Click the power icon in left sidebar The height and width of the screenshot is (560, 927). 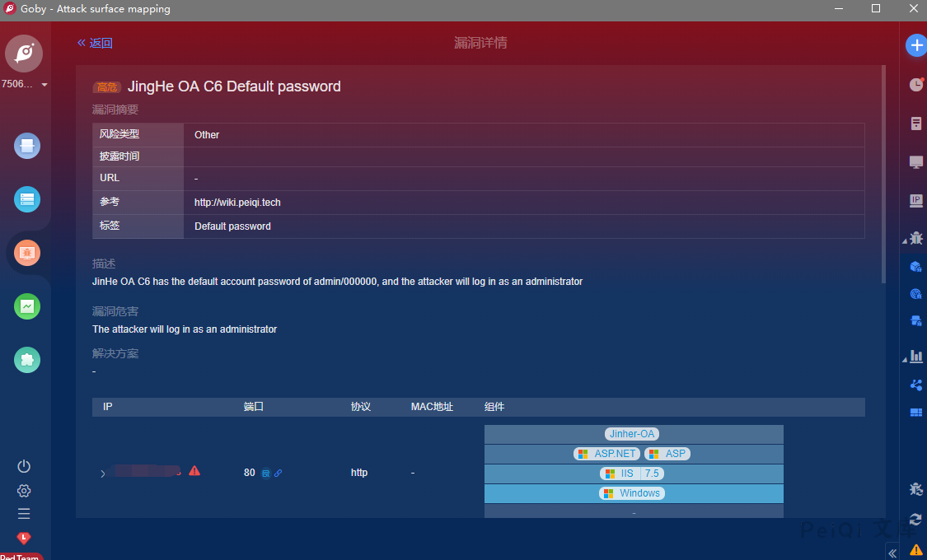tap(24, 466)
